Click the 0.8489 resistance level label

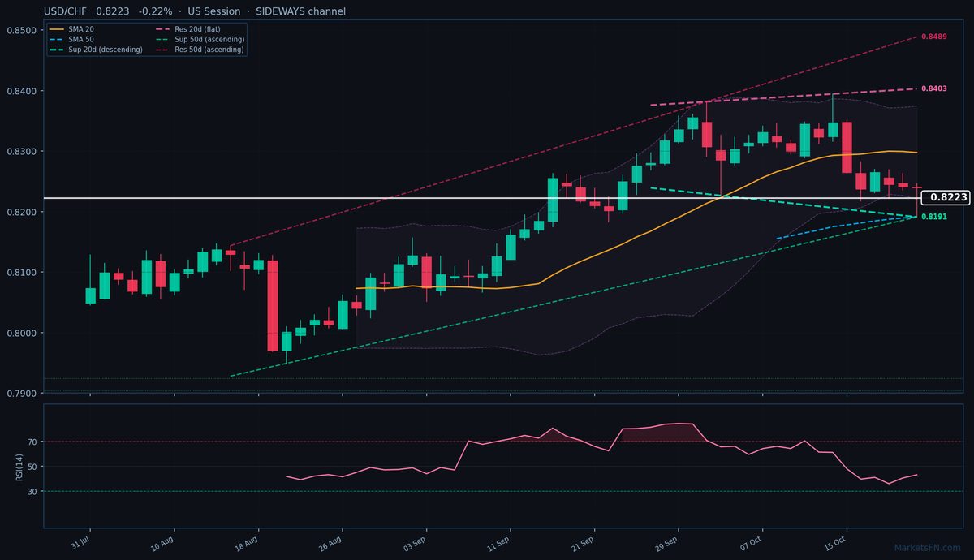pyautogui.click(x=934, y=37)
